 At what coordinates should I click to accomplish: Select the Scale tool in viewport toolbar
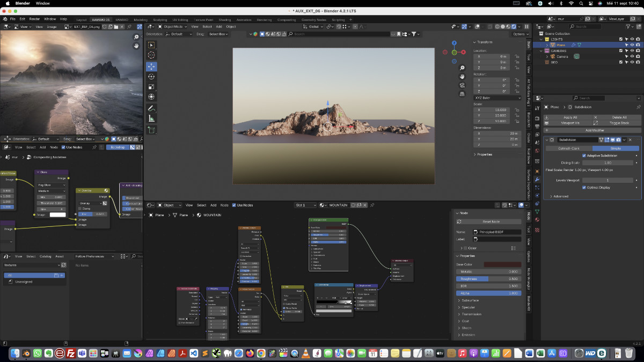151,87
